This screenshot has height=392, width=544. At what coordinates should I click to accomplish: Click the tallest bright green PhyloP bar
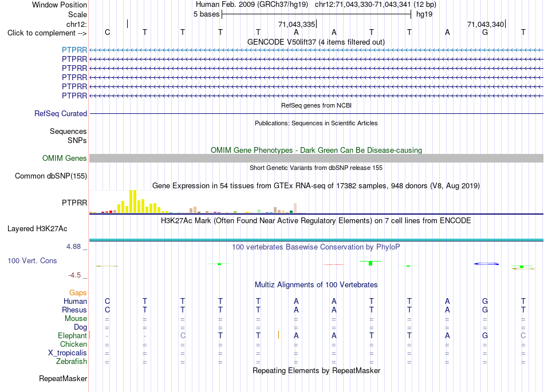(370, 263)
